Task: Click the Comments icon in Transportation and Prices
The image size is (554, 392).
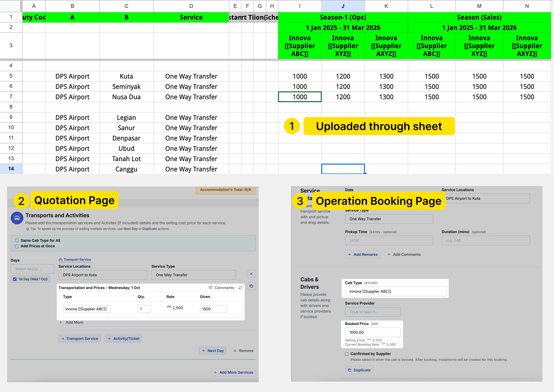Action: (x=211, y=287)
